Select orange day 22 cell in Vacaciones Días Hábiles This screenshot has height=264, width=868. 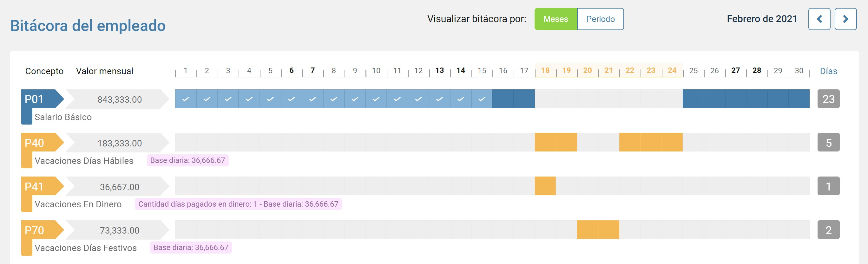click(630, 142)
